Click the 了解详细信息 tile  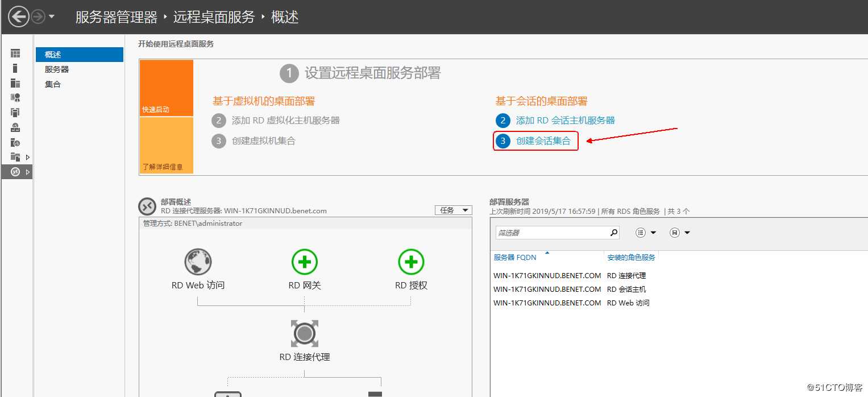click(167, 145)
